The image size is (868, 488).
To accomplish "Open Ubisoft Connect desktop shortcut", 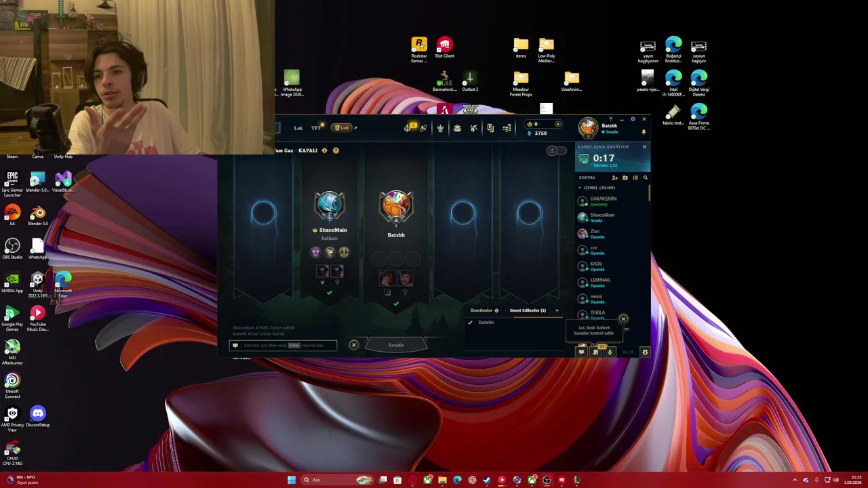I will (12, 386).
